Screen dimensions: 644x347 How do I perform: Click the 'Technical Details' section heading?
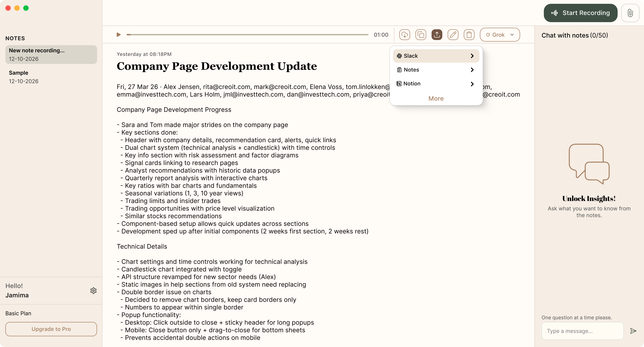click(x=142, y=247)
